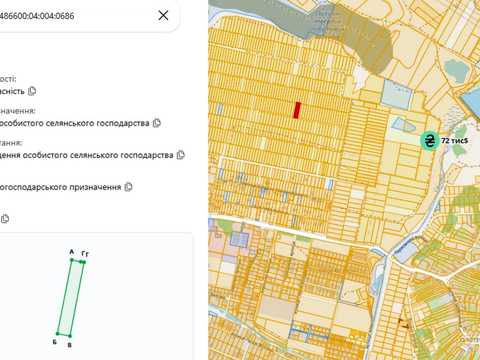Click vertex label 'В' on parcel sketch
Viewport: 480px width, 360px height.
click(x=69, y=345)
